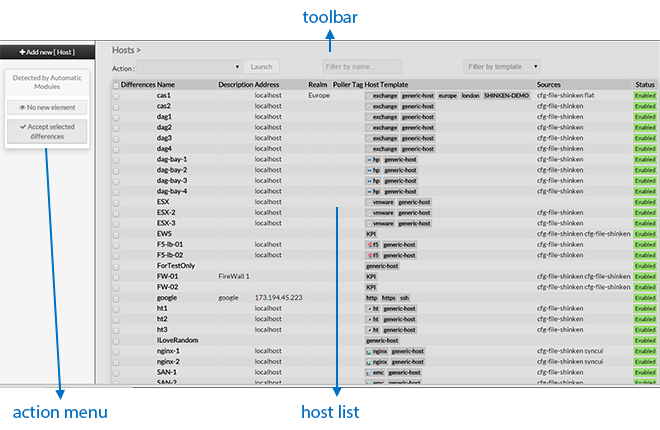This screenshot has width=660, height=430.
Task: Tick the checkbox for host cas1
Action: [x=115, y=95]
